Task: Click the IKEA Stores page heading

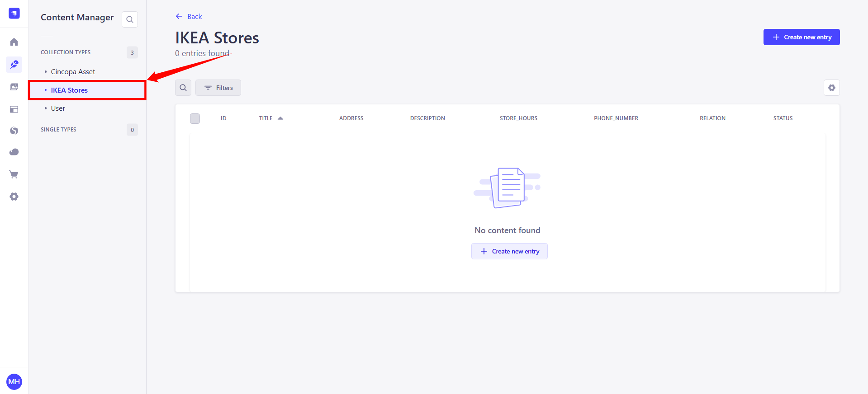Action: (217, 38)
